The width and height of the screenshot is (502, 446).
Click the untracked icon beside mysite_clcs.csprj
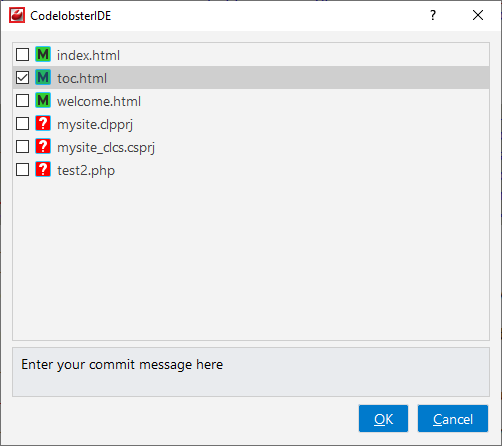coord(43,146)
